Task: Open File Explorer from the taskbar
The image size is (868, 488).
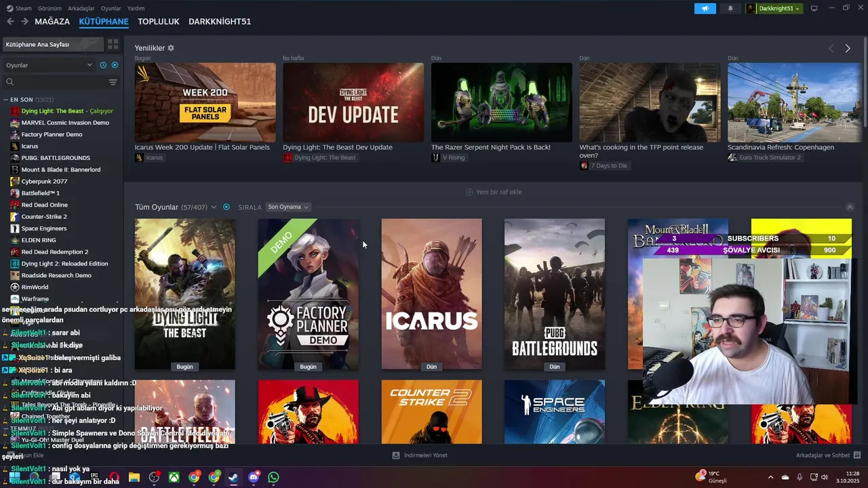Action: point(134,477)
